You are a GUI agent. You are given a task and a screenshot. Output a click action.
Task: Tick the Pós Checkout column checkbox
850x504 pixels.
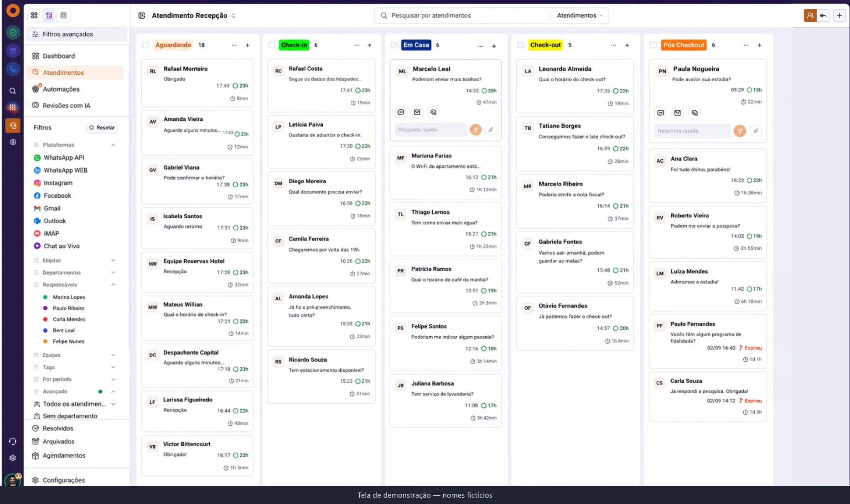[x=653, y=45]
